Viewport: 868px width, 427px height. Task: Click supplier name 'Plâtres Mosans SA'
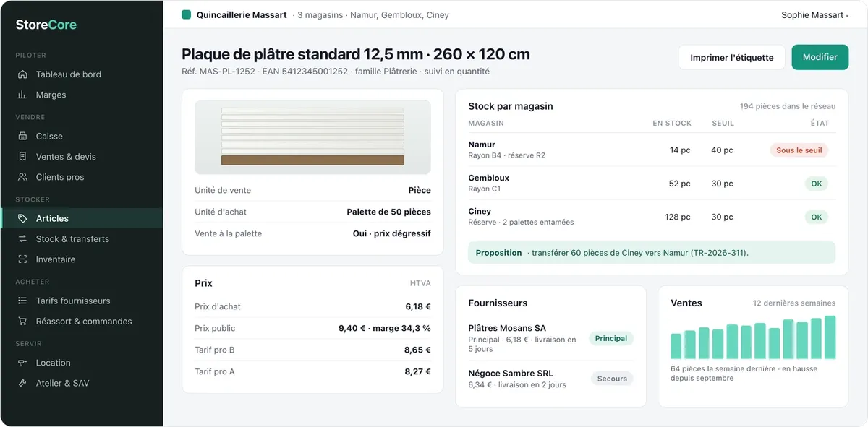tap(507, 328)
